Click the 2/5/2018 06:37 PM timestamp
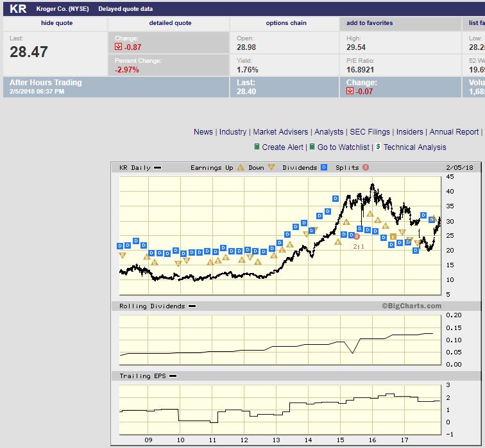 (x=37, y=92)
